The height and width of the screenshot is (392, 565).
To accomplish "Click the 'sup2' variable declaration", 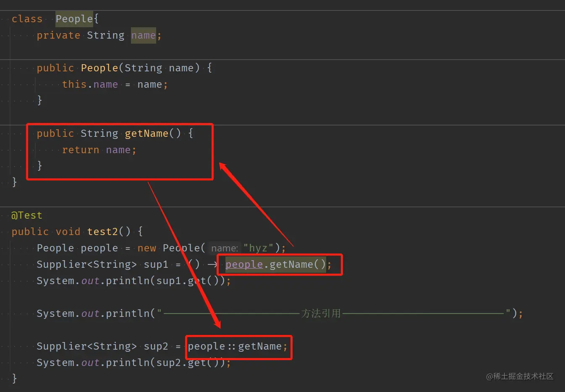I will tap(156, 346).
